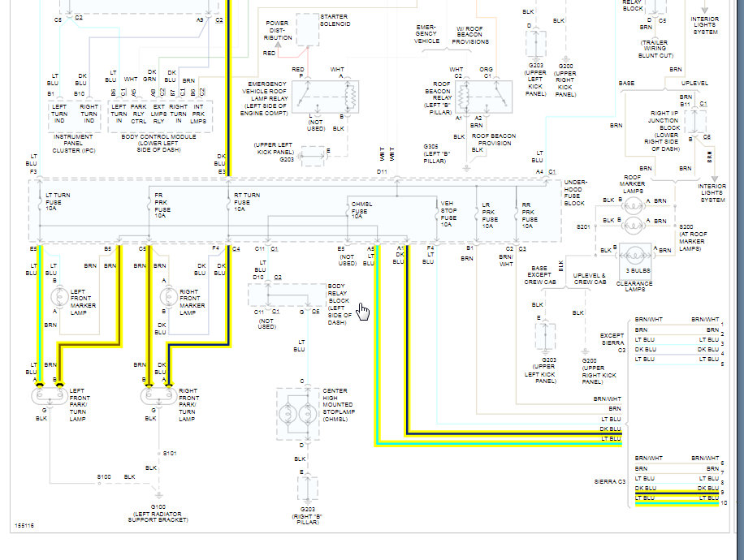Click the "LEFT TURN IND" box text

59,114
